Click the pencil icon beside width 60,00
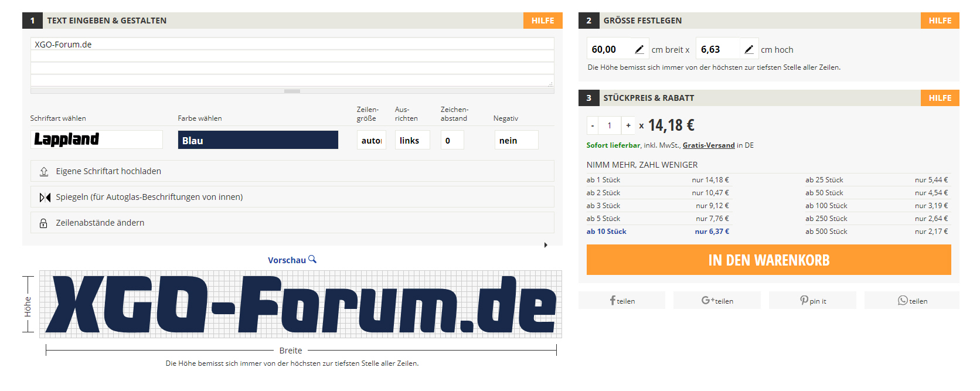Screen dimensions: 980x391 [x=639, y=50]
